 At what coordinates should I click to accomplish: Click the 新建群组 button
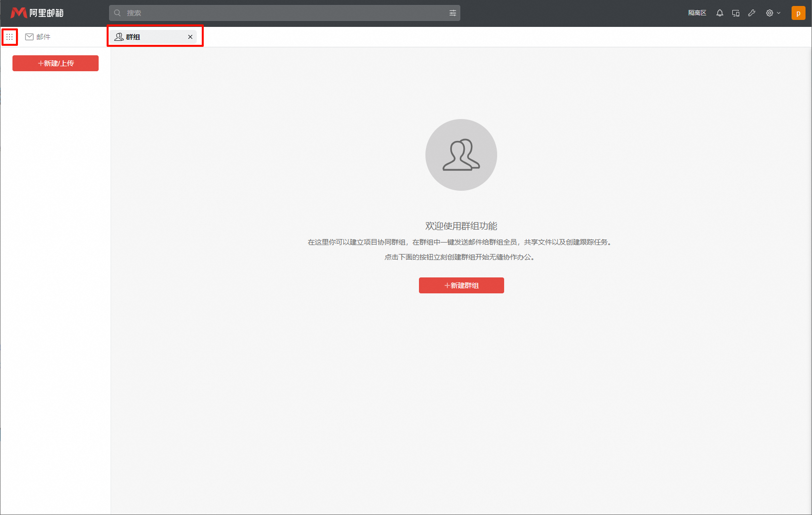tap(461, 285)
